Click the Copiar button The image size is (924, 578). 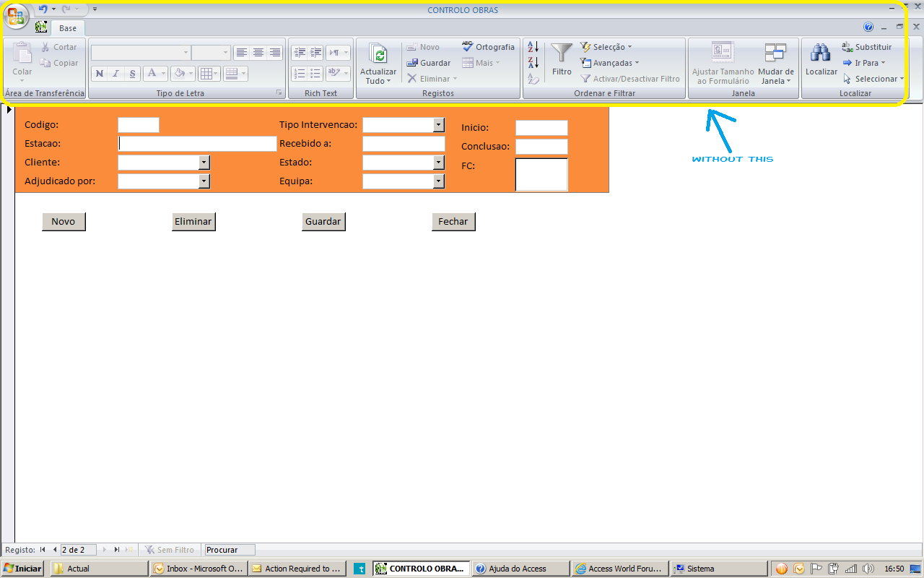point(59,63)
